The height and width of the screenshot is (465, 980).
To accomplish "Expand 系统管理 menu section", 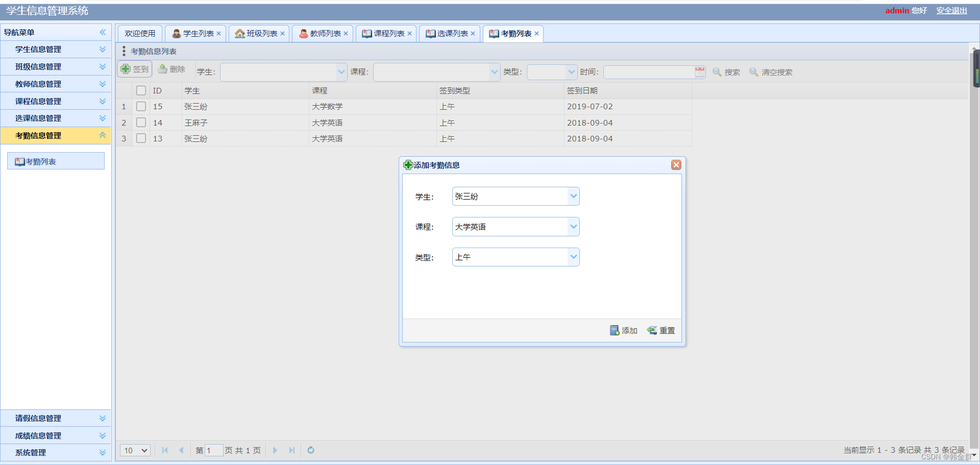I will tap(56, 453).
